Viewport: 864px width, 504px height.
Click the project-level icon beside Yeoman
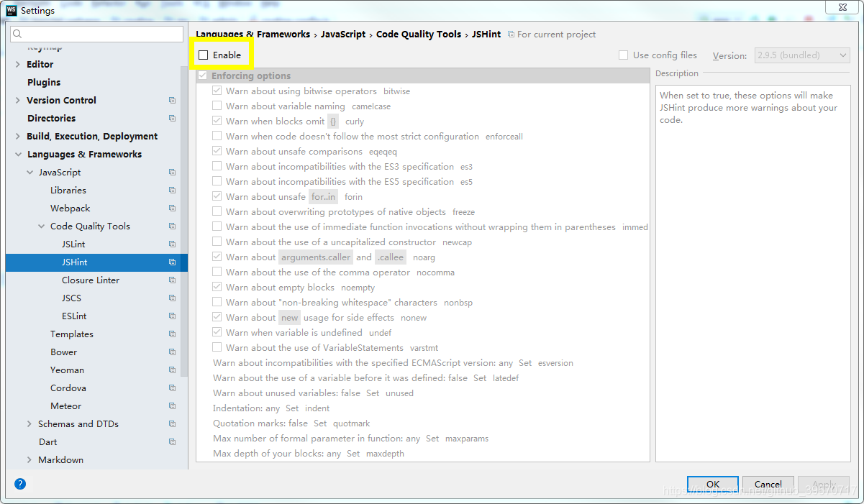(172, 370)
